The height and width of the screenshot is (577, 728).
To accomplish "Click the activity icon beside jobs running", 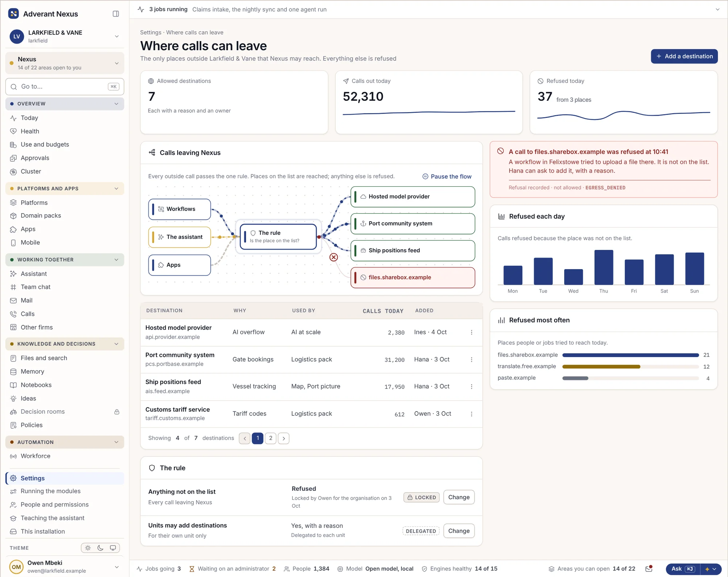I will tap(141, 9).
